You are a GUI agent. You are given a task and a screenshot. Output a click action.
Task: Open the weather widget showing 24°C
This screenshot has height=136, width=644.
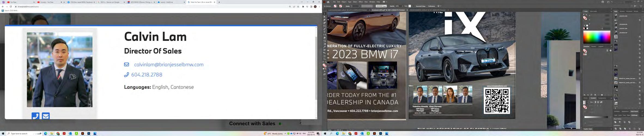coord(273,134)
